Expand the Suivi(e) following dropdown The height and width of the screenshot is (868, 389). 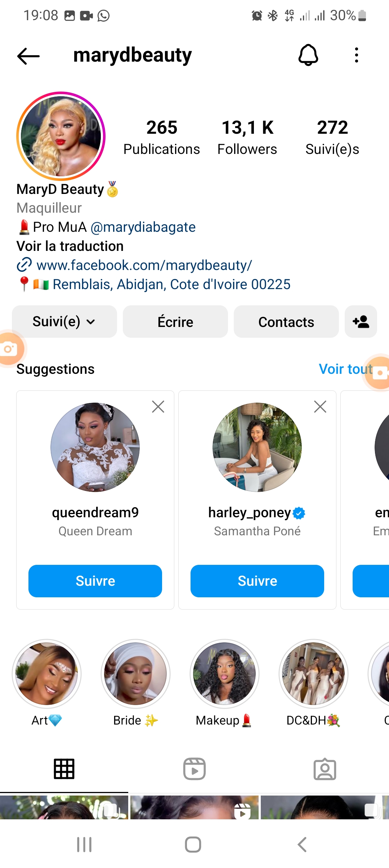(64, 322)
